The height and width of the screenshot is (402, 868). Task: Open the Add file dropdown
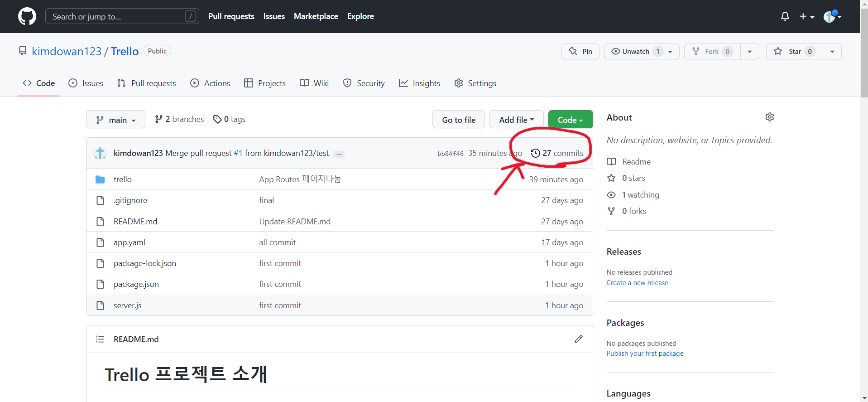517,120
